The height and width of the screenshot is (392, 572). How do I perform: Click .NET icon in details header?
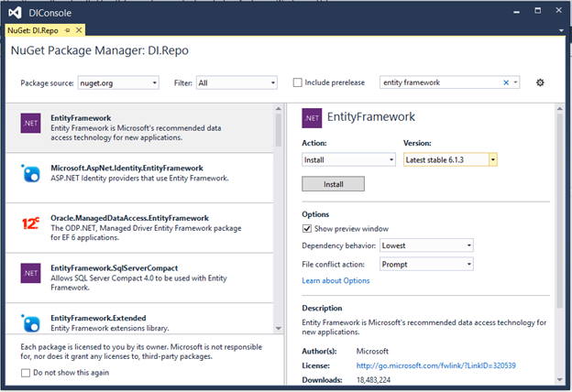312,118
